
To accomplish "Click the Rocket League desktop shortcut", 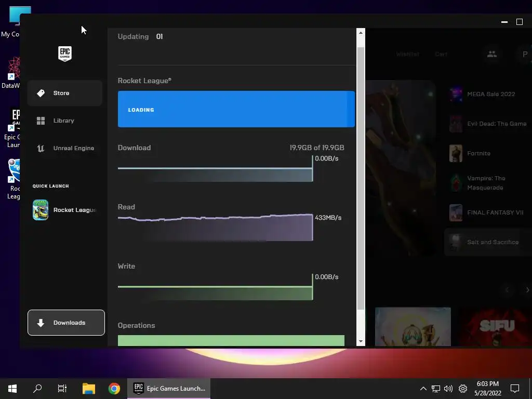I will (x=13, y=179).
